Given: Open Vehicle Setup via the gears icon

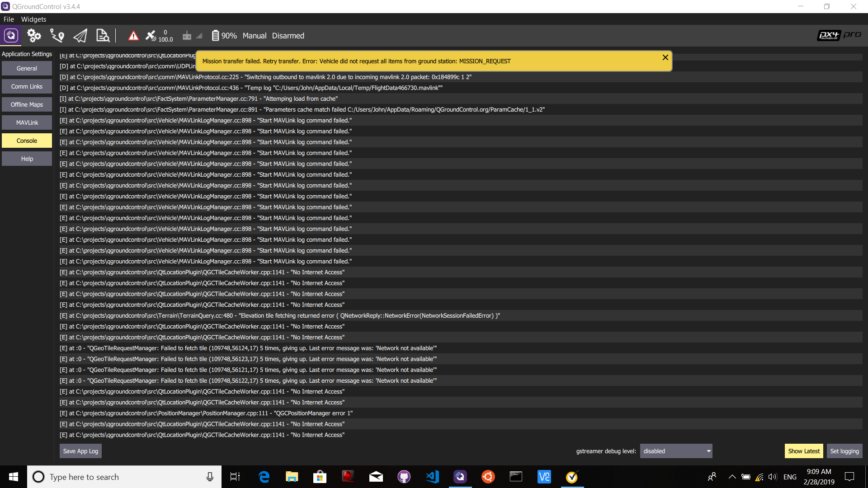Looking at the screenshot, I should tap(34, 35).
